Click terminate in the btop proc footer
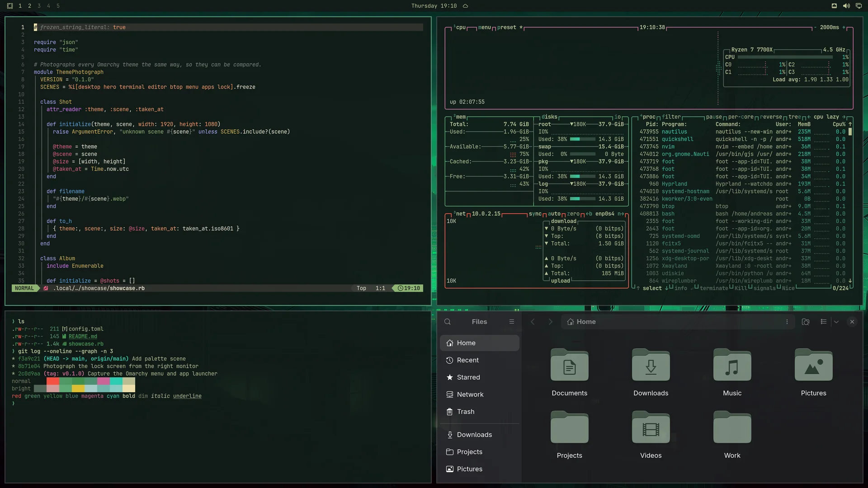Image resolution: width=868 pixels, height=488 pixels. coord(714,288)
